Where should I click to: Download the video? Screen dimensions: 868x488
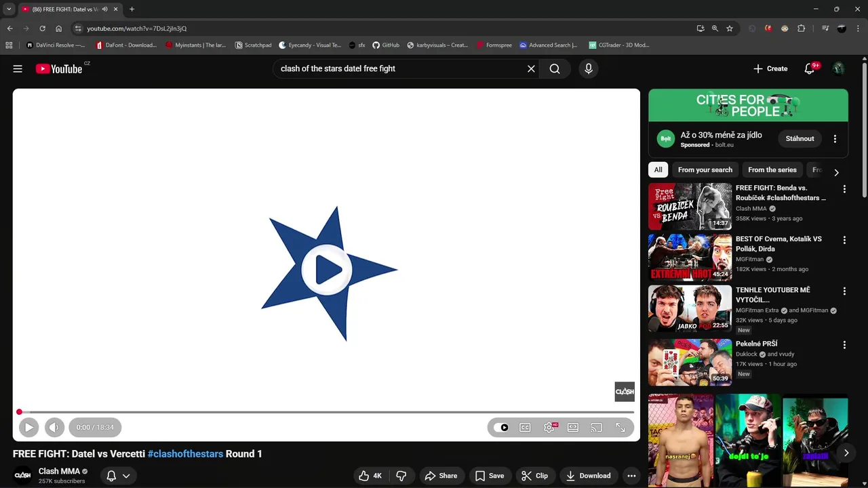click(588, 476)
